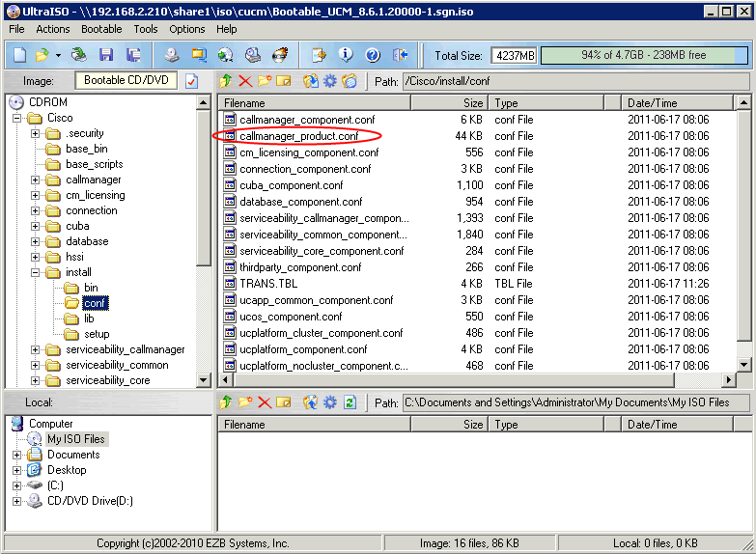Open the dropdown arrow beside Open icon
Image resolution: width=756 pixels, height=554 pixels.
(58, 55)
